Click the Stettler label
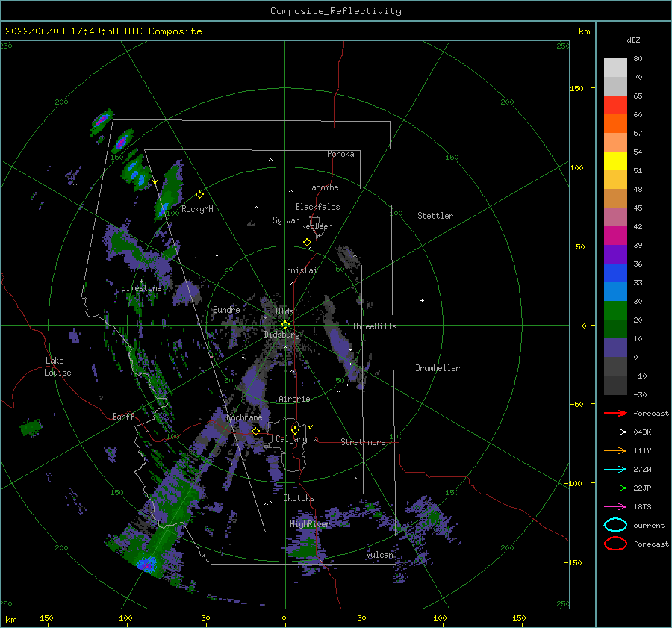 pyautogui.click(x=435, y=216)
